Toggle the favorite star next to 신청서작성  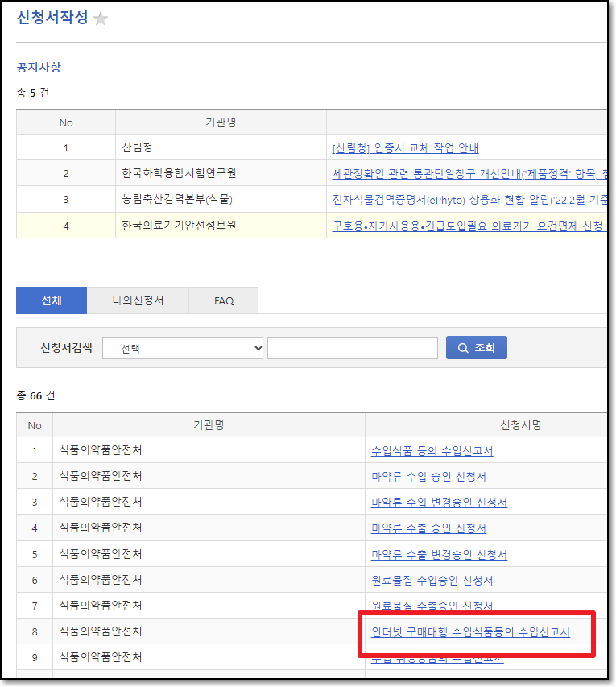pos(101,19)
